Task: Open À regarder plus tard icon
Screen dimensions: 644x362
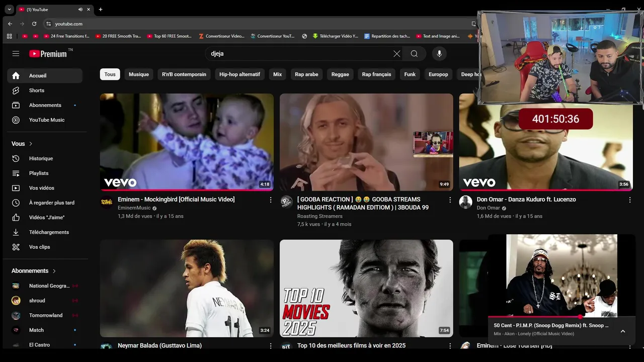Action: 16,203
